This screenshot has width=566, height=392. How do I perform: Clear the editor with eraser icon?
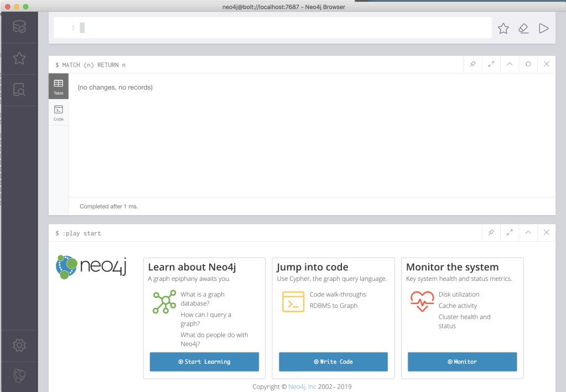(523, 28)
